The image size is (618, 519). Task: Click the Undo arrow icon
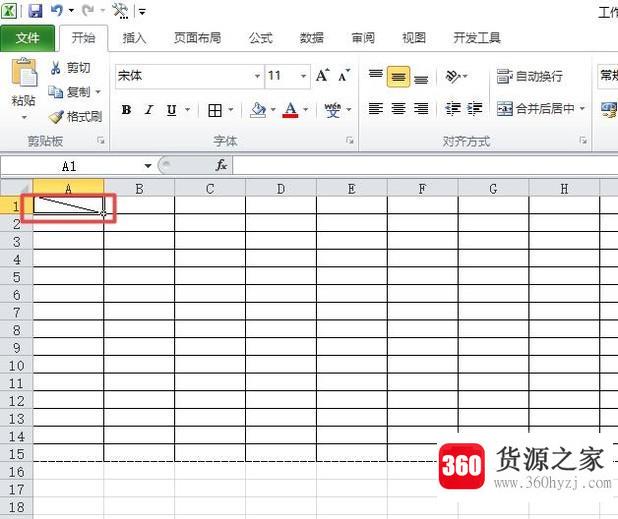pyautogui.click(x=57, y=10)
